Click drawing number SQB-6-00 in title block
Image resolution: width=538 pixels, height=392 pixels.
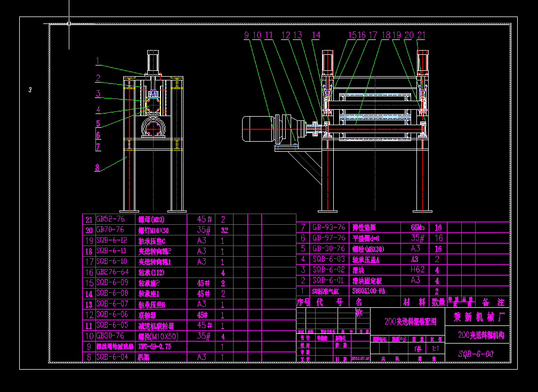coord(476,354)
